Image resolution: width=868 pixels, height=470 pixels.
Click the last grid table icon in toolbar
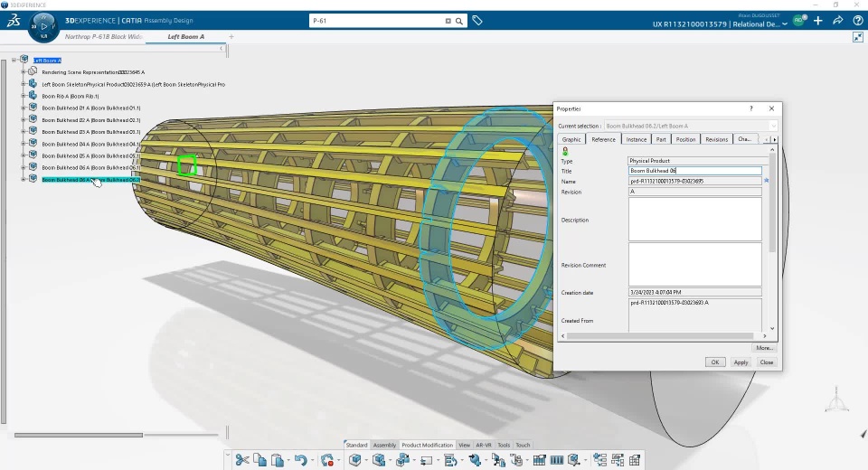[635, 459]
